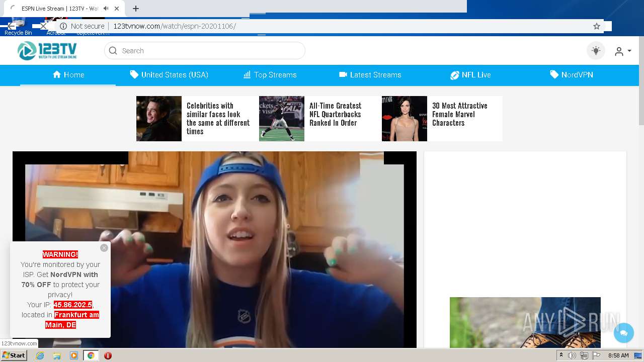Click the network tray icon
Viewport: 644px width, 362px height.
584,355
